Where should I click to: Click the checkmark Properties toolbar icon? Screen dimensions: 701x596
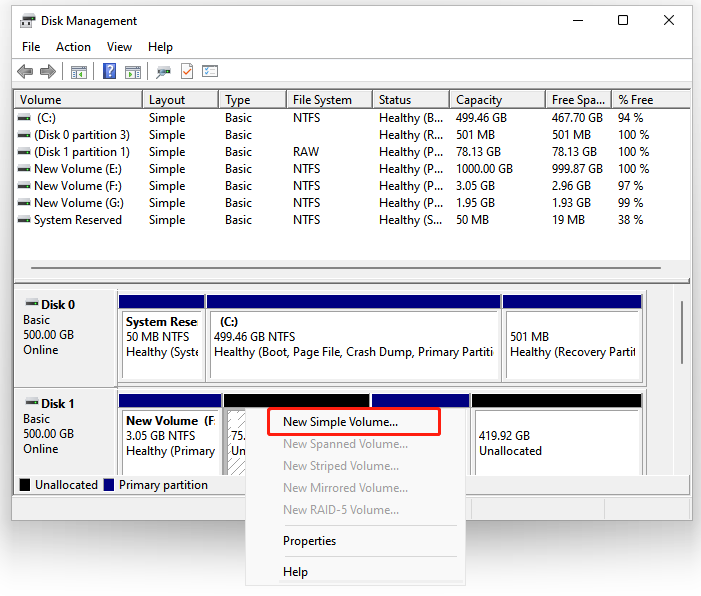point(186,72)
